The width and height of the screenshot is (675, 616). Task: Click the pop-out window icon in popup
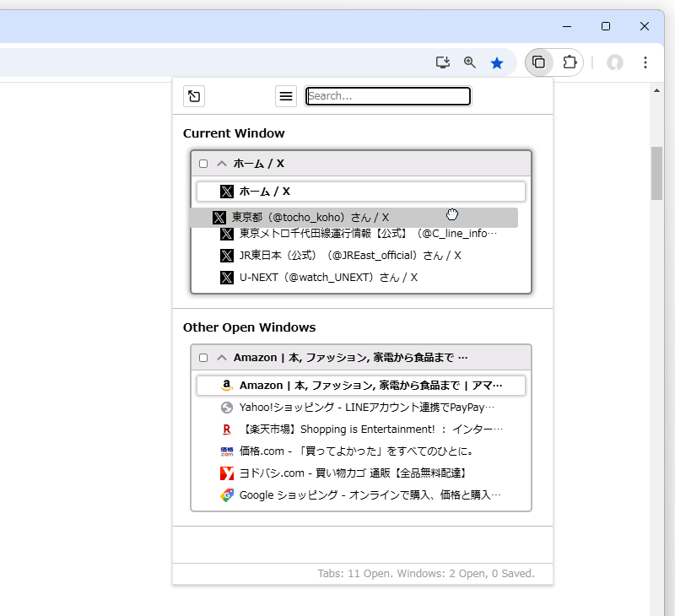coord(194,96)
